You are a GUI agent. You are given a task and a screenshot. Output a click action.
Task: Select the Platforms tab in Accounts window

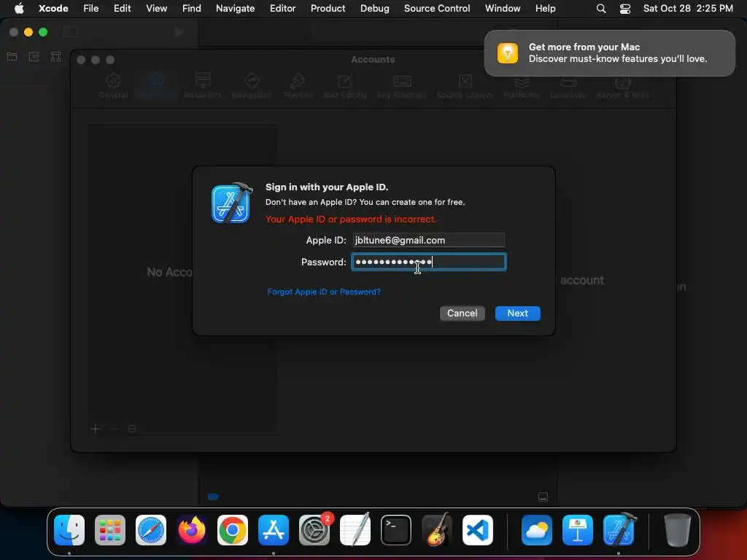click(x=522, y=87)
